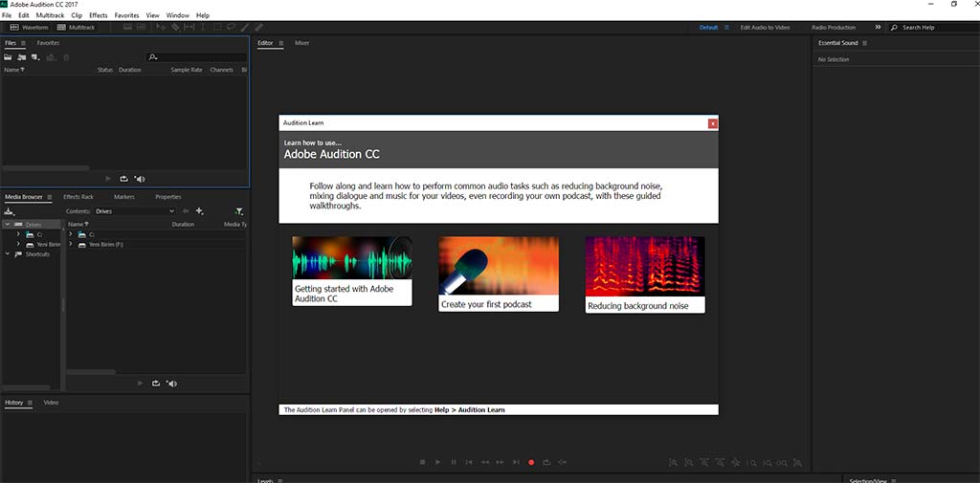Click the horizontal scrollbar in Files panel
Image resolution: width=980 pixels, height=483 pixels.
point(45,168)
